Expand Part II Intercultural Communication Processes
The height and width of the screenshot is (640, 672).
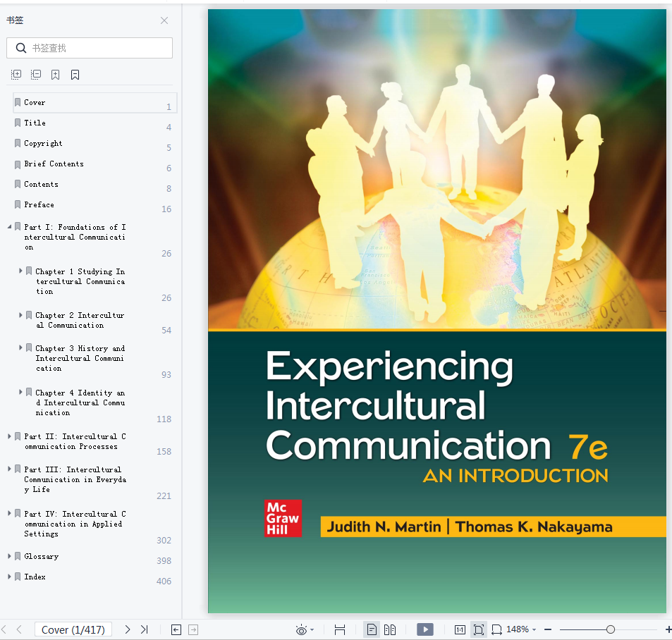pos(9,436)
